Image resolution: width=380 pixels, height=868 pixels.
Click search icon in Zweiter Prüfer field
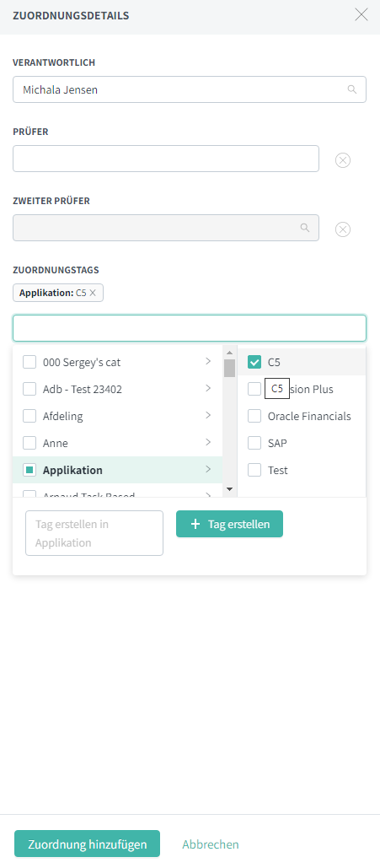(304, 228)
